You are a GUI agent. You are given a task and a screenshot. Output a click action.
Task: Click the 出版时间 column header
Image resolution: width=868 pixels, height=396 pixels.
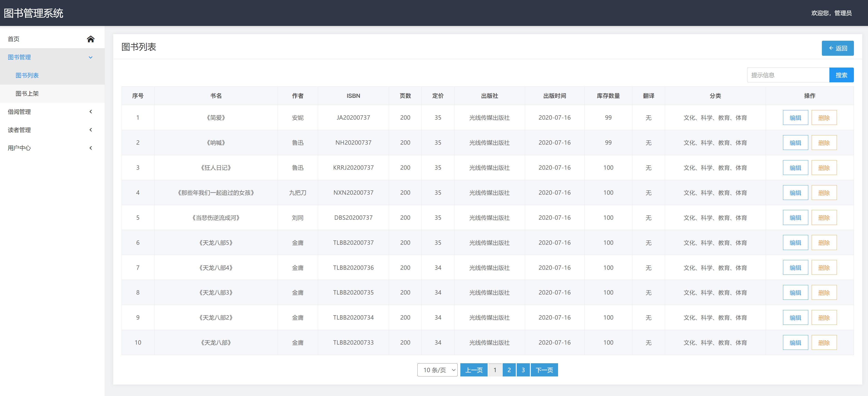point(555,96)
